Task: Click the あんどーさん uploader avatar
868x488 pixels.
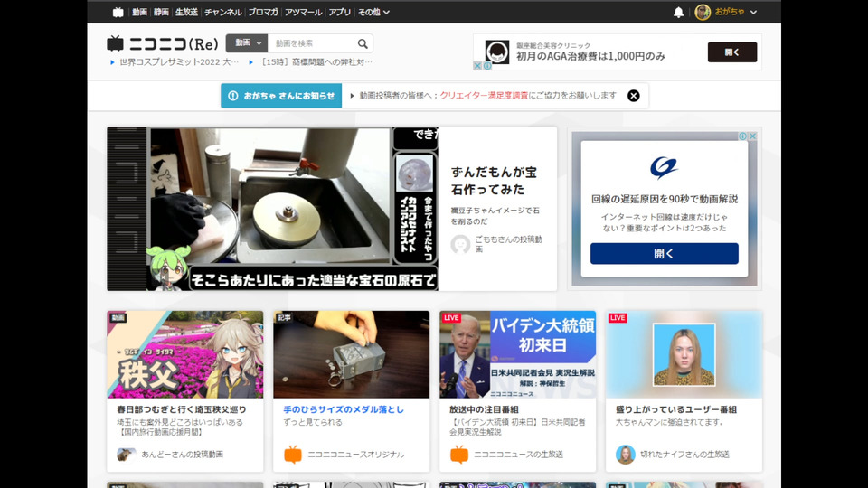Action: [x=127, y=455]
